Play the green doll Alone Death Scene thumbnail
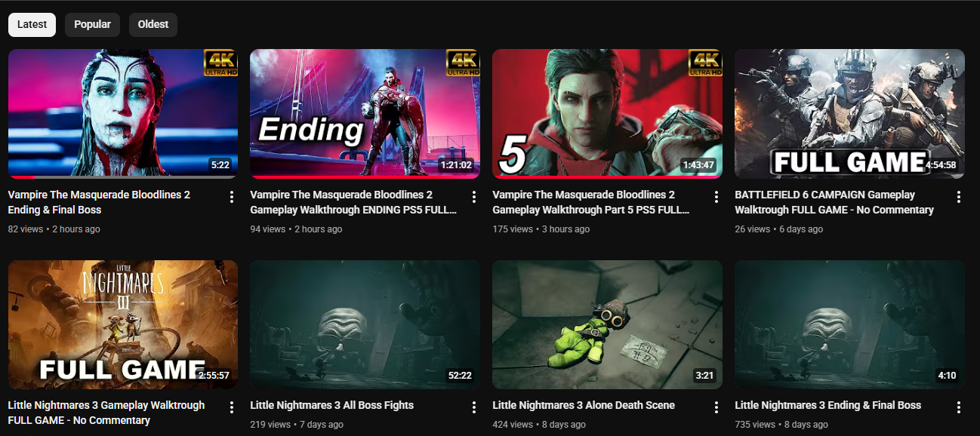Viewport: 980px width, 436px height. point(607,324)
